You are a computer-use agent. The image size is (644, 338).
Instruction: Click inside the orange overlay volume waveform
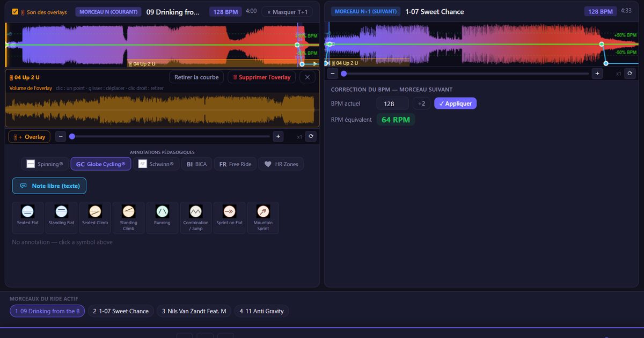coord(162,109)
